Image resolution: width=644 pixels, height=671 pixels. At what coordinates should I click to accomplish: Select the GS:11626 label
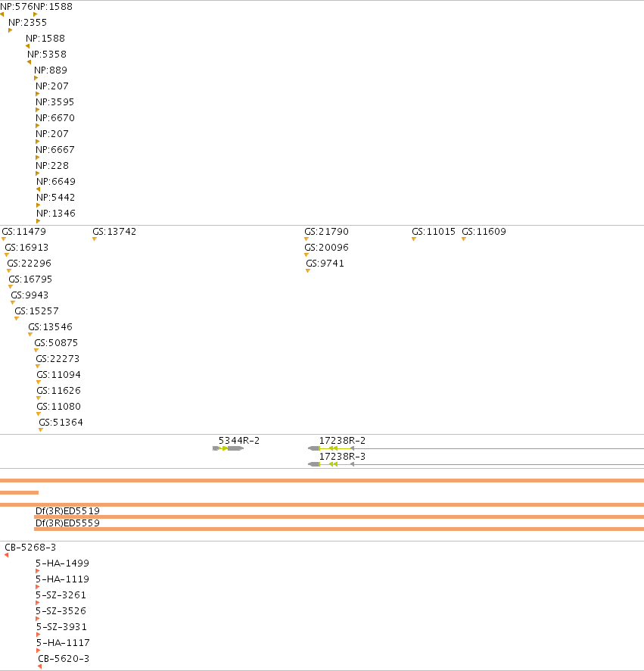point(58,390)
